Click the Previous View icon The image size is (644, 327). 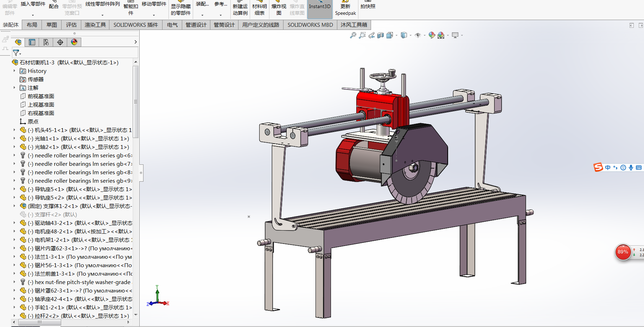point(371,35)
